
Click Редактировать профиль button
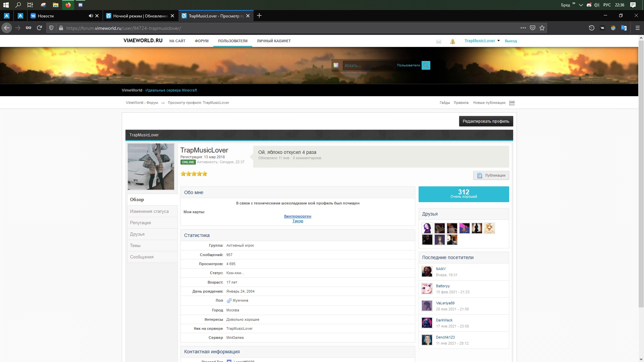point(486,121)
